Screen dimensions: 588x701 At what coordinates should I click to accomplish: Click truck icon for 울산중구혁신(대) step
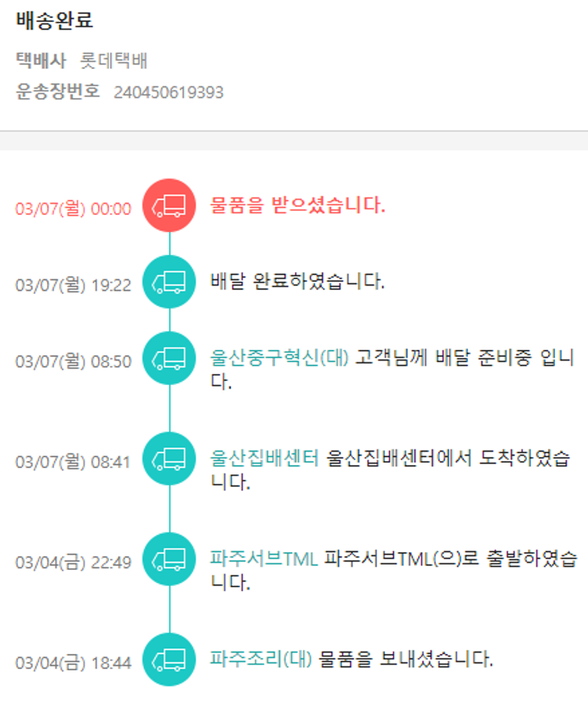tap(169, 358)
